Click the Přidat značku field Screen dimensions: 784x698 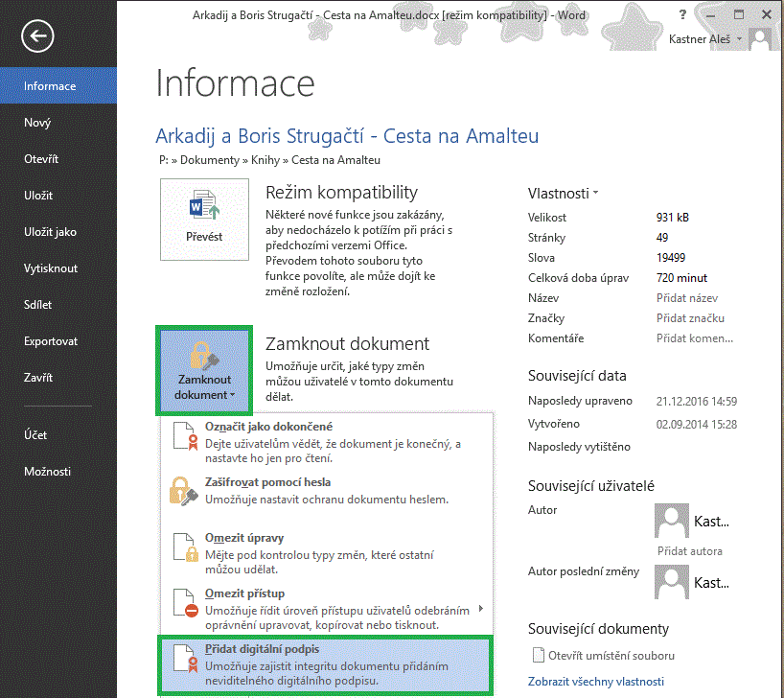coord(690,318)
